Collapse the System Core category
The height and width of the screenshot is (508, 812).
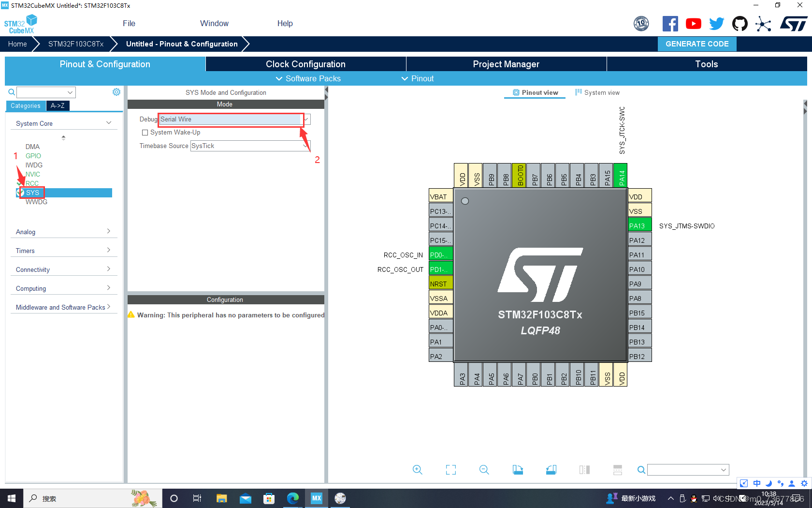coord(108,123)
